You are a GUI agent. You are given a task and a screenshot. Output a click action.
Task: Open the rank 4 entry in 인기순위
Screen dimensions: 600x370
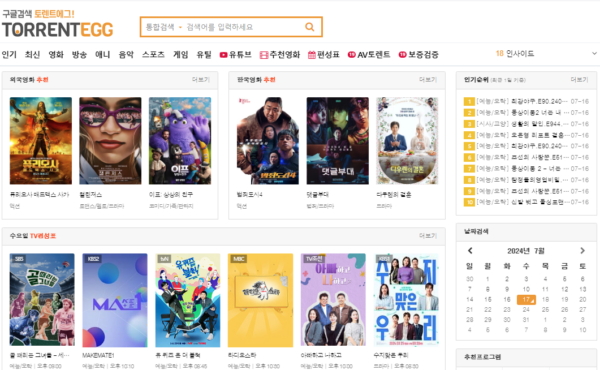click(526, 135)
